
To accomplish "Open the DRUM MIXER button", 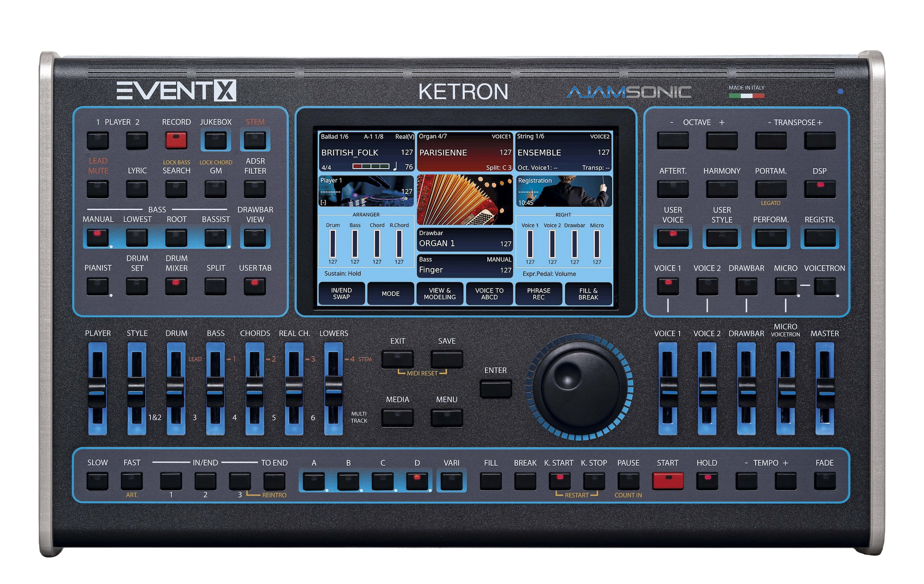I will (176, 287).
